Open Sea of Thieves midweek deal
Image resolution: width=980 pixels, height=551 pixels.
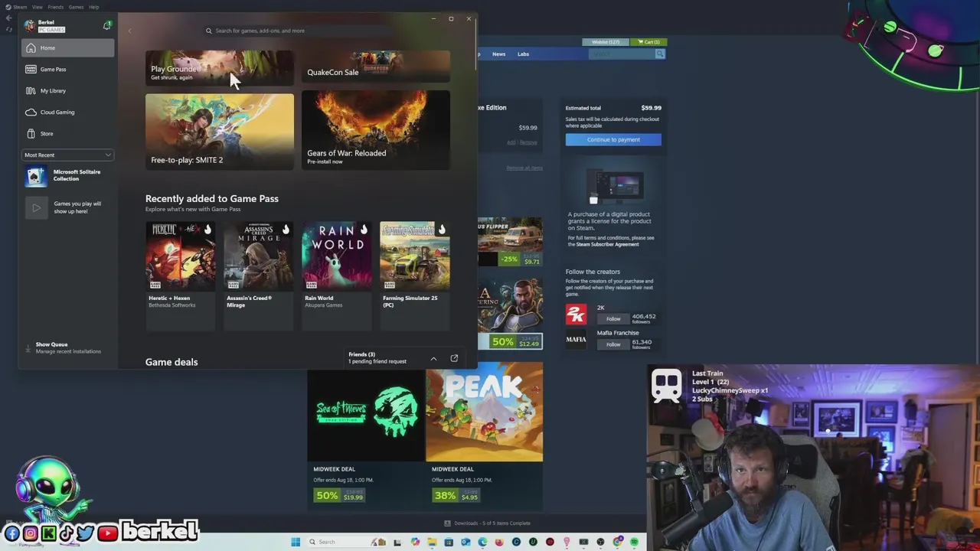366,436
